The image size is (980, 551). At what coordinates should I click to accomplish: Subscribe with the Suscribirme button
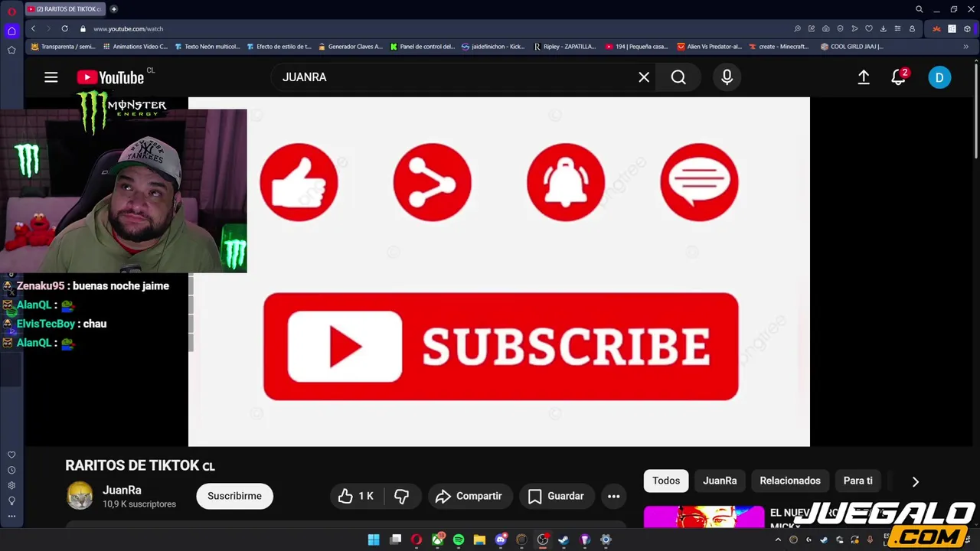pyautogui.click(x=234, y=496)
